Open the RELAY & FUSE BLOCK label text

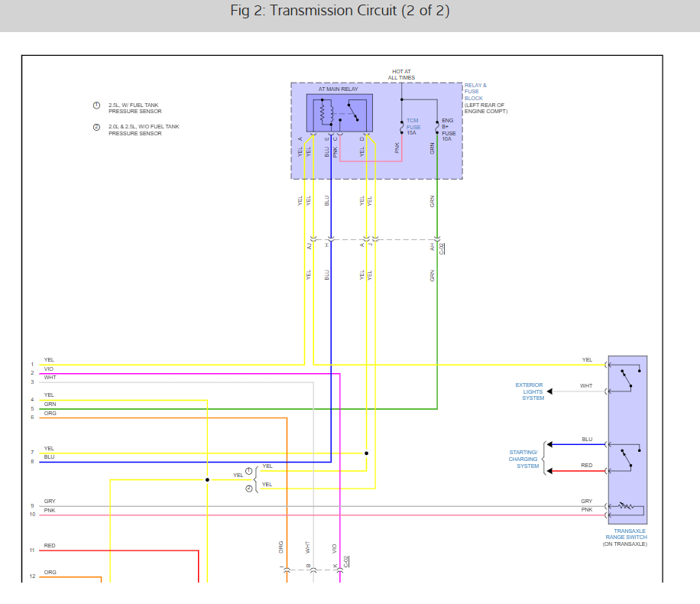coord(473,93)
